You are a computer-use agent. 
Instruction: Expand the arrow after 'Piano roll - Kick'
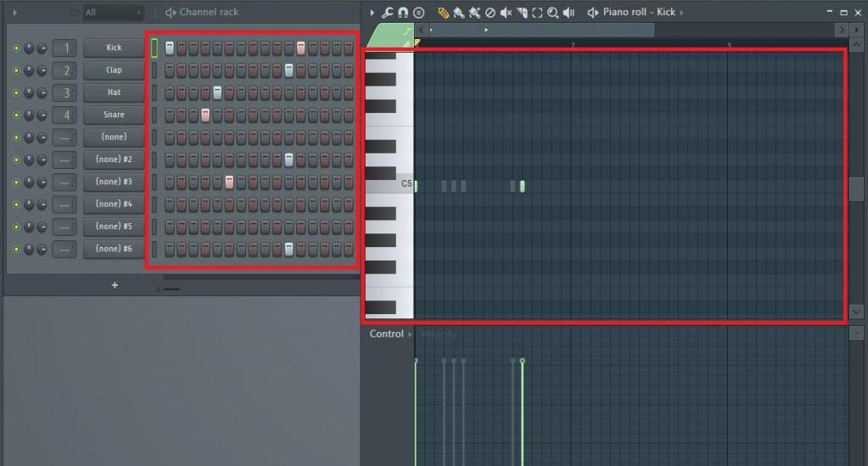coord(681,12)
